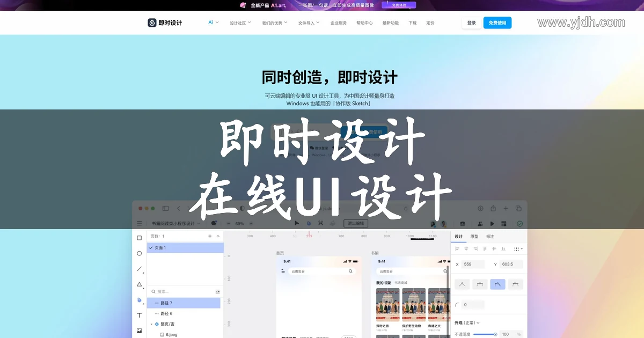Switch to the 设计 tab

pyautogui.click(x=458, y=237)
